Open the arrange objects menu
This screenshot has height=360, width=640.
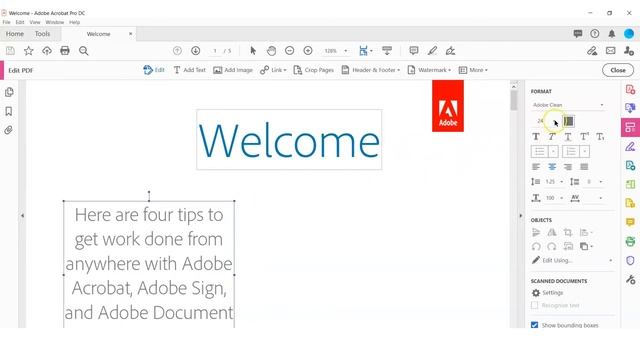[x=586, y=246]
